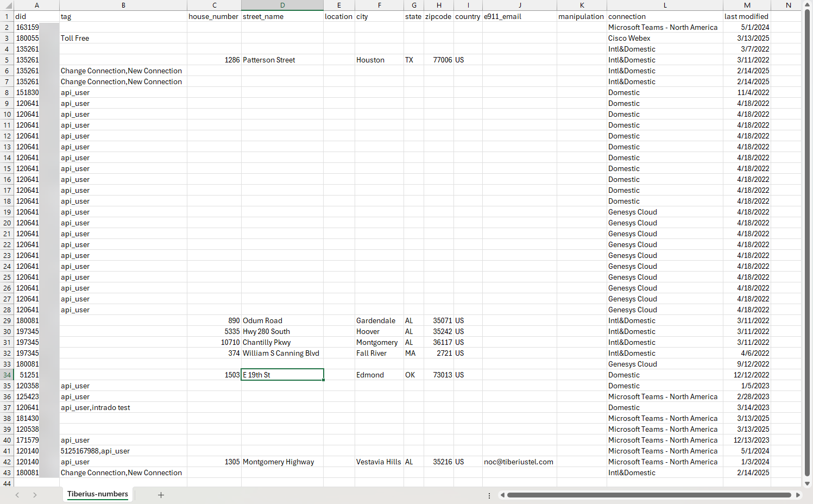Select the state 'MA' cell

(414, 353)
